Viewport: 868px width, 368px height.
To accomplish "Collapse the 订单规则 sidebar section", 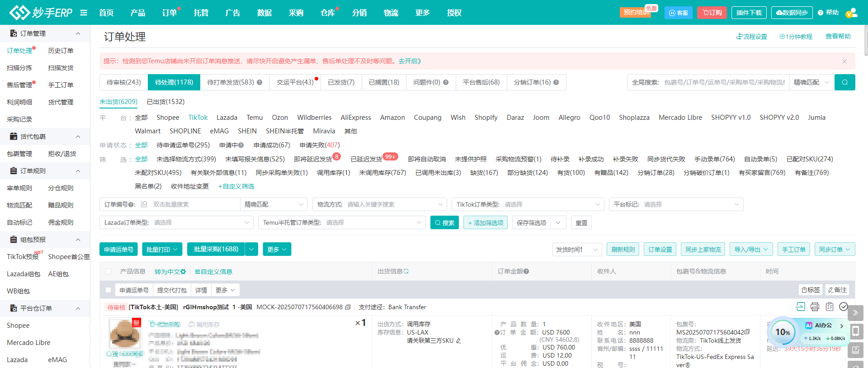I will pos(78,171).
